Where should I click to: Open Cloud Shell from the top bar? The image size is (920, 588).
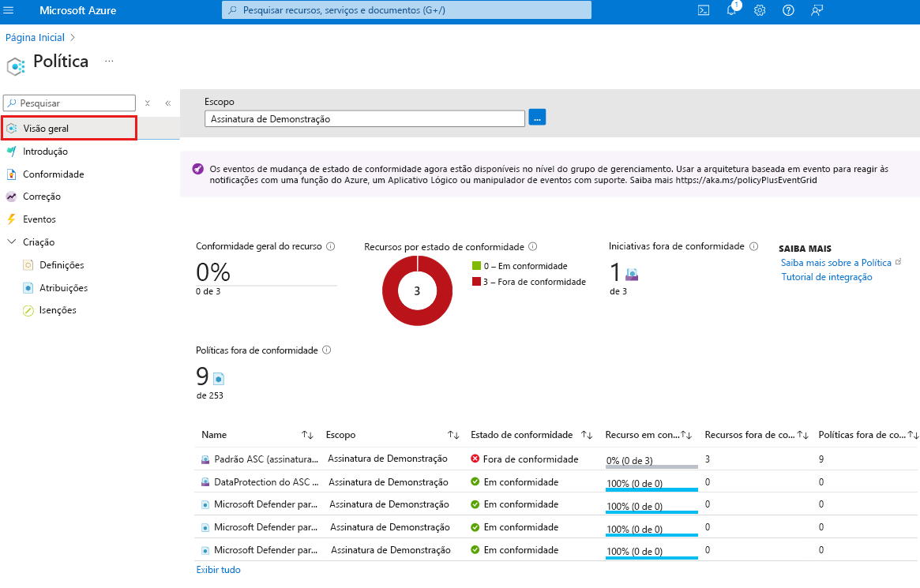(x=704, y=10)
